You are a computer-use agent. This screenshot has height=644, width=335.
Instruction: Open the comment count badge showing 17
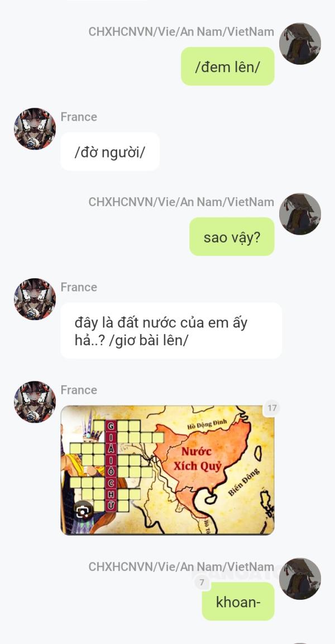click(272, 408)
